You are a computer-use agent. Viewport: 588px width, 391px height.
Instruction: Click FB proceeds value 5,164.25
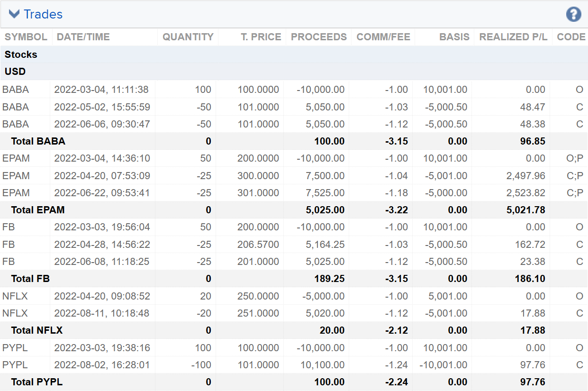pyautogui.click(x=326, y=245)
